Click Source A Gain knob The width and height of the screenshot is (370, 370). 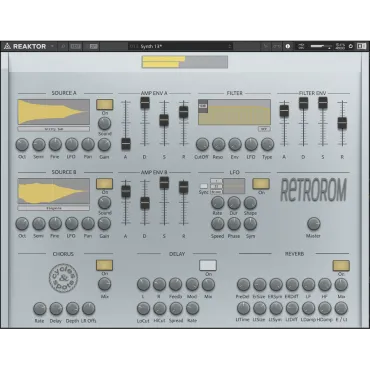pos(104,145)
